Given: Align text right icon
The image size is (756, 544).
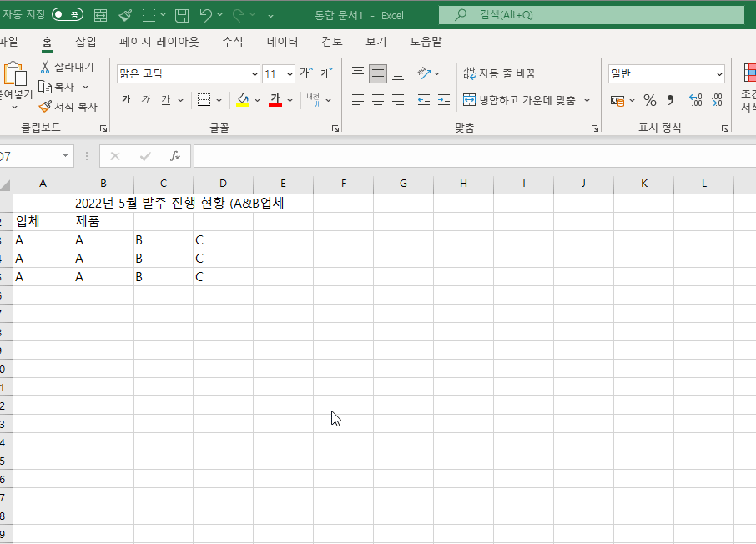Looking at the screenshot, I should point(398,100).
